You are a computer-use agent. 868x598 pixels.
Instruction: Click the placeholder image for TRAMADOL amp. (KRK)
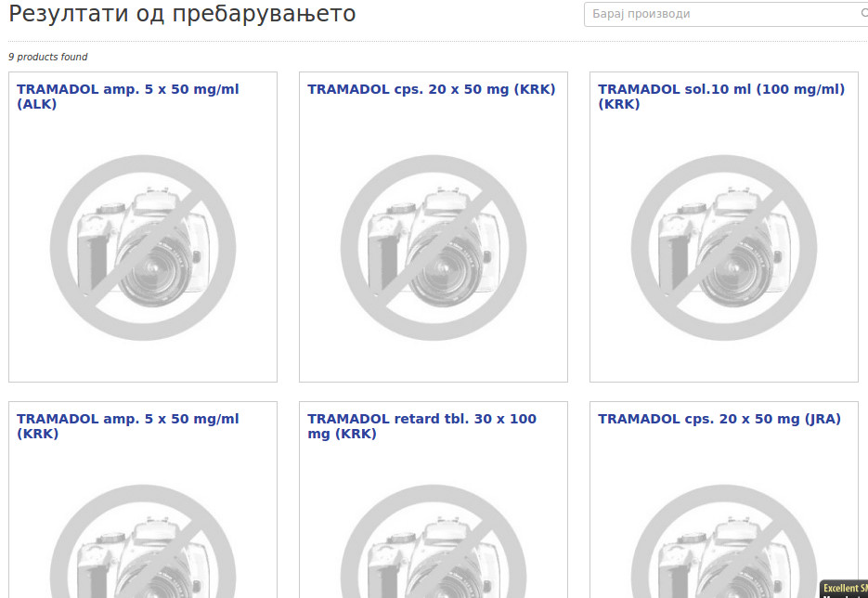click(143, 541)
